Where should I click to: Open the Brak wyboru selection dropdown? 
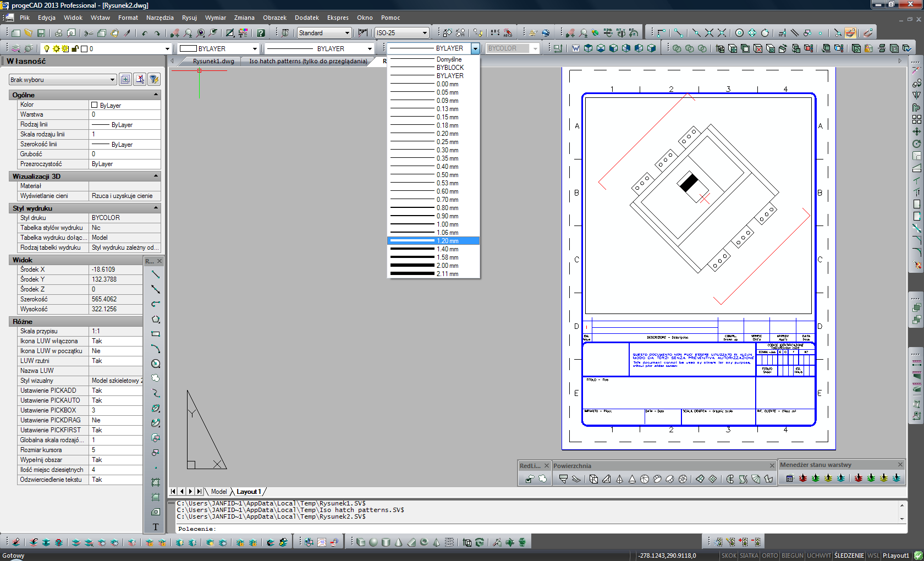point(63,80)
